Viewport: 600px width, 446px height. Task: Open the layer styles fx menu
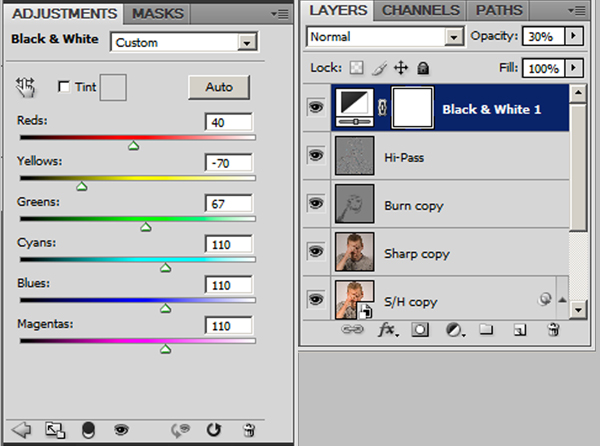(x=387, y=328)
